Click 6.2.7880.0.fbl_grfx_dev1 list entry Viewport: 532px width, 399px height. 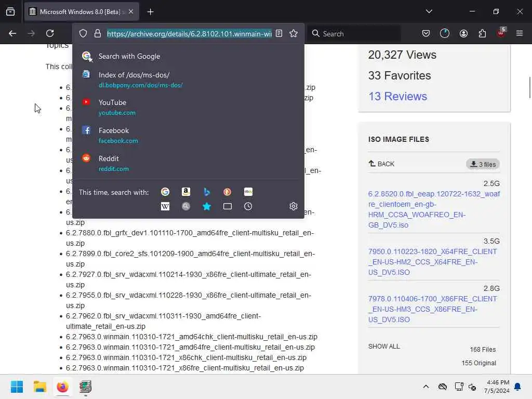(x=190, y=238)
